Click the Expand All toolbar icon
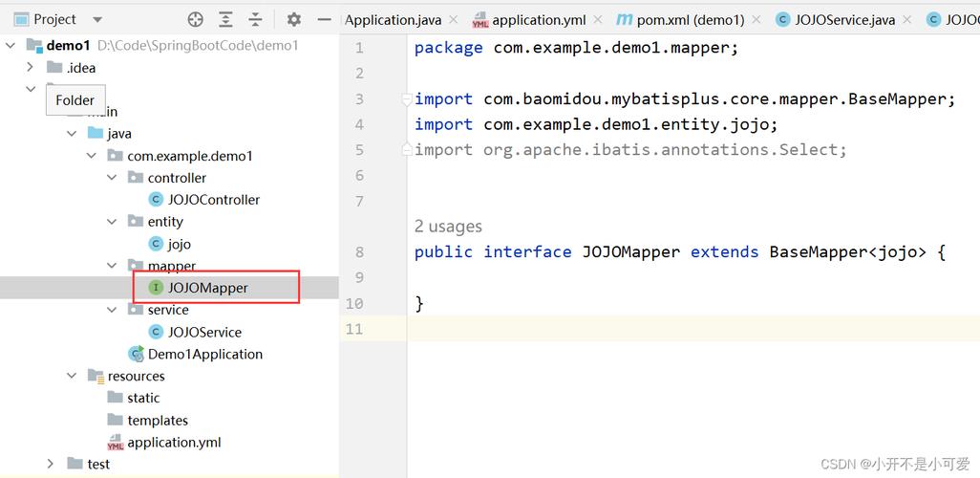The width and height of the screenshot is (980, 478). (225, 19)
